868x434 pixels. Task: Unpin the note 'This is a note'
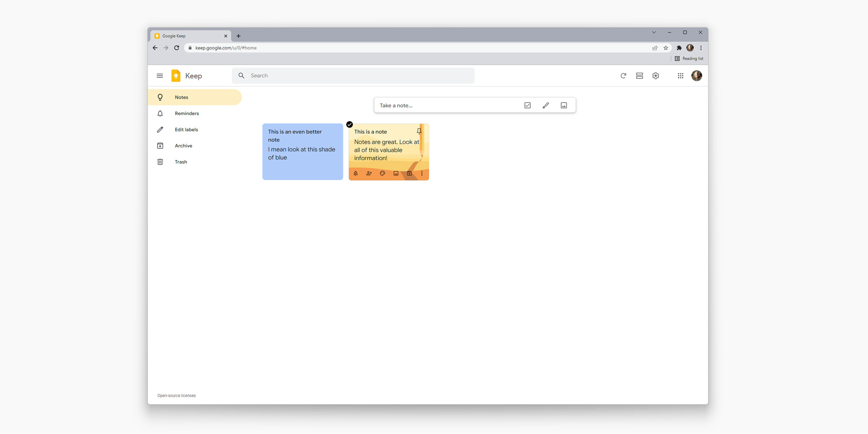click(x=419, y=131)
